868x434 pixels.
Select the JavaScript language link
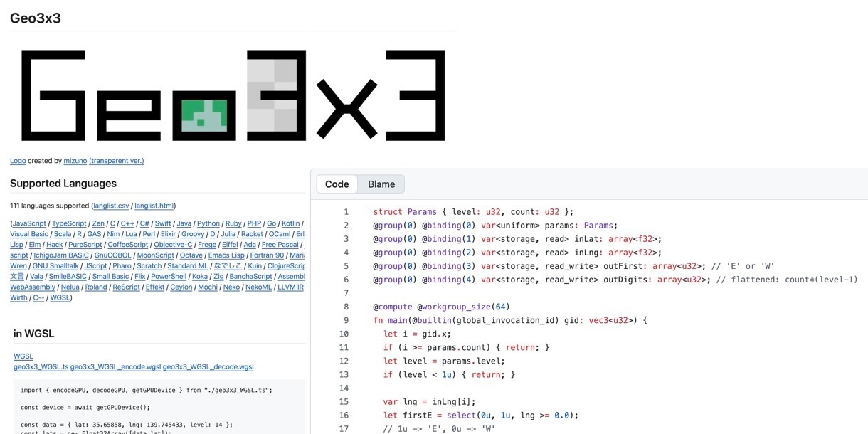[x=29, y=223]
